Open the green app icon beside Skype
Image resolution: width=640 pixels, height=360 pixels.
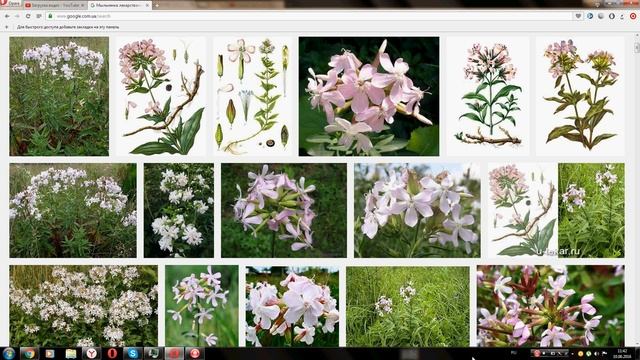click(x=153, y=353)
